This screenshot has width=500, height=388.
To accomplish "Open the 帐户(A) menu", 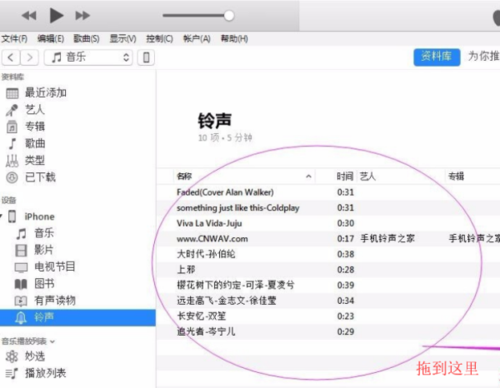I will point(197,39).
